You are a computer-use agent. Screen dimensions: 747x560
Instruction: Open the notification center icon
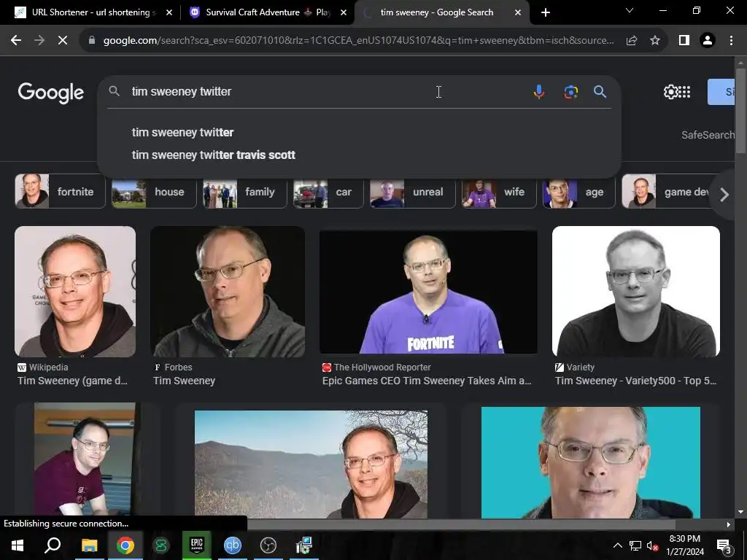point(724,545)
